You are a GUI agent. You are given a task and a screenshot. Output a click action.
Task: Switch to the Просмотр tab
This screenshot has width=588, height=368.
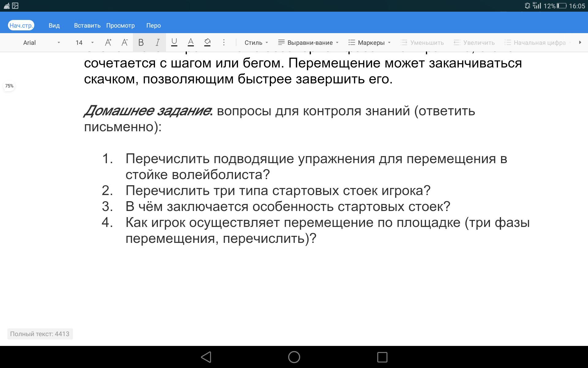(120, 25)
